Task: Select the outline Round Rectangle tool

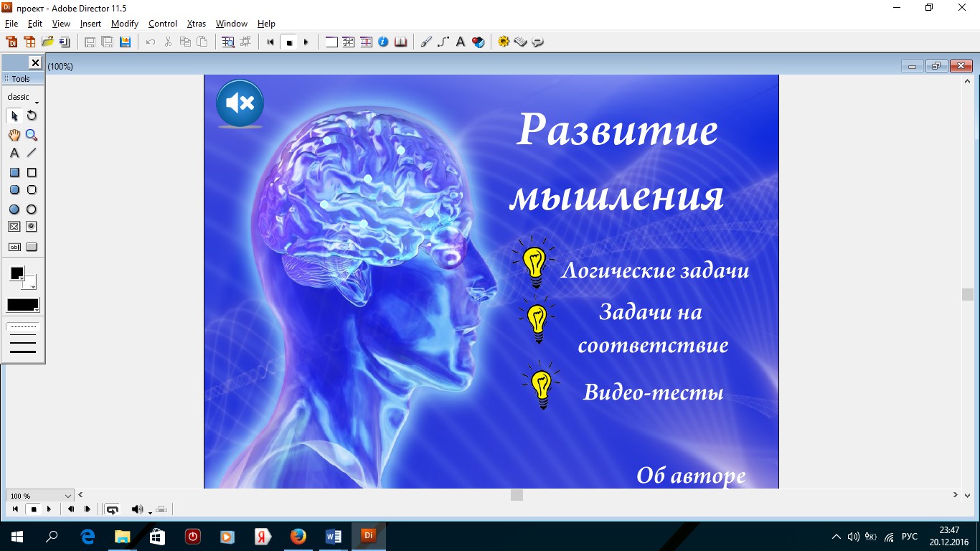Action: (32, 190)
